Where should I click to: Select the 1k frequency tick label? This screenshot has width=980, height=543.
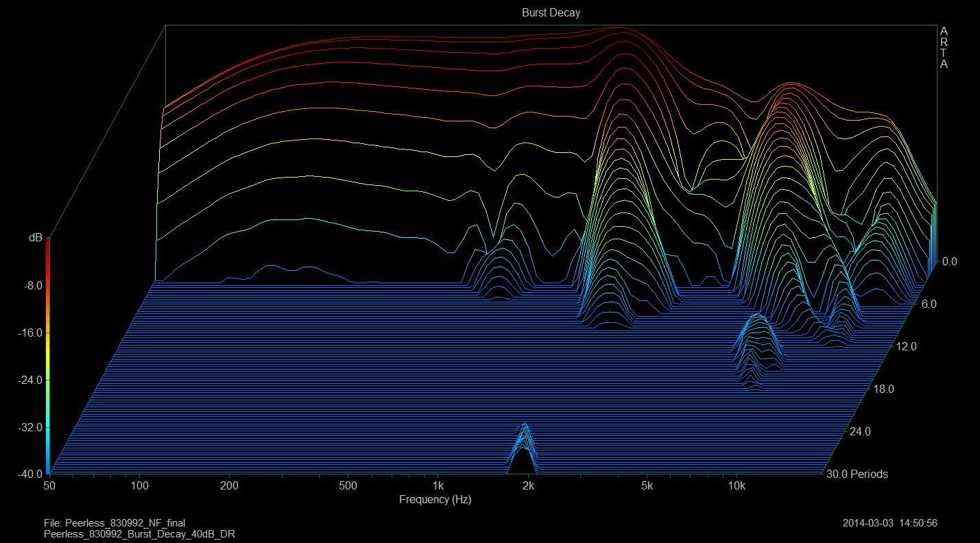pyautogui.click(x=438, y=486)
